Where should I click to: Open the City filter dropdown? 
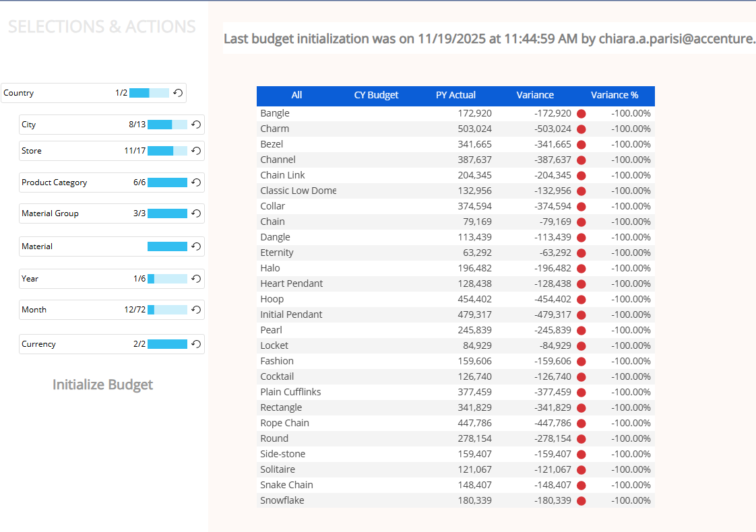coord(112,125)
